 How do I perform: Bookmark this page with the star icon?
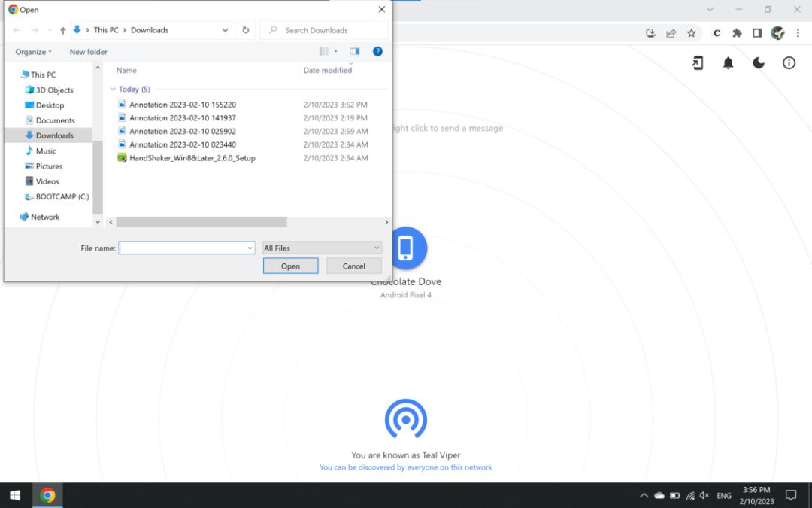point(691,33)
